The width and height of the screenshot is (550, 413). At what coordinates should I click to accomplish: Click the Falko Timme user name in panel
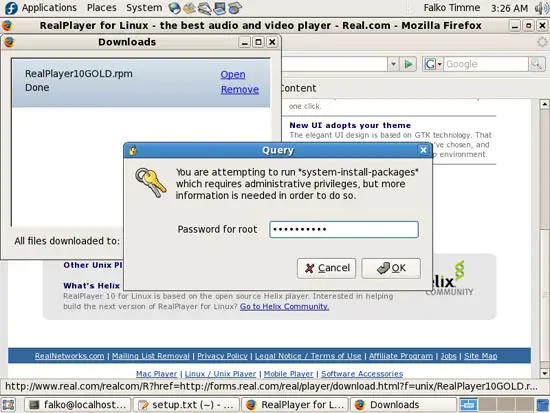(451, 8)
